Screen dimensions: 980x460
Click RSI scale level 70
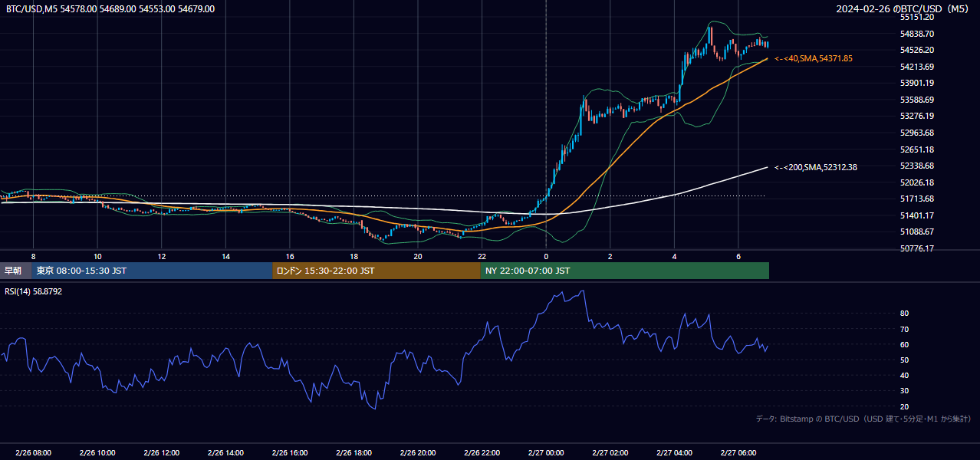point(904,329)
